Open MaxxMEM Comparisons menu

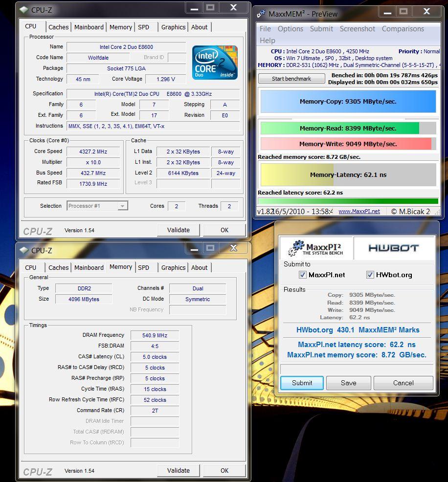(403, 28)
